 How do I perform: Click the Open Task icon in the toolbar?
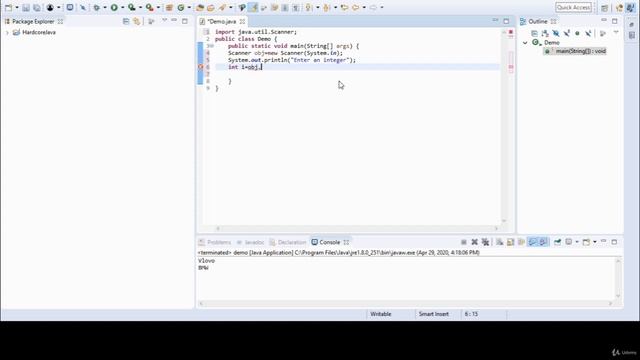(x=211, y=7)
